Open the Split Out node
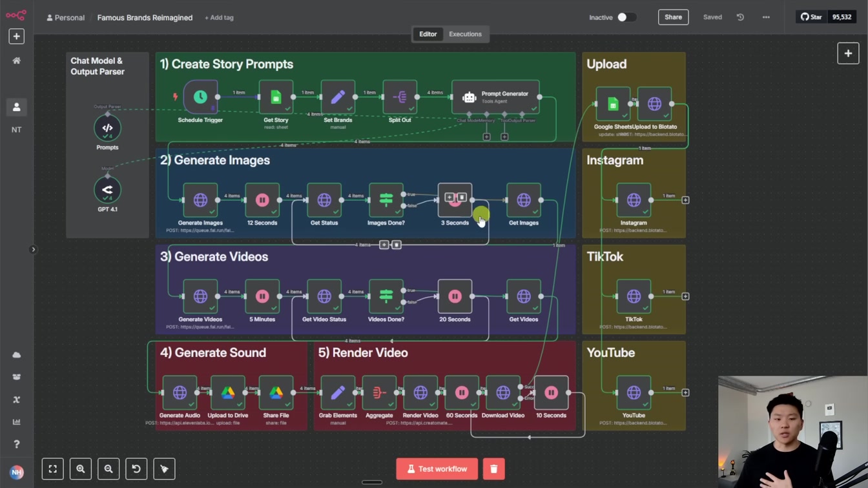 (400, 97)
